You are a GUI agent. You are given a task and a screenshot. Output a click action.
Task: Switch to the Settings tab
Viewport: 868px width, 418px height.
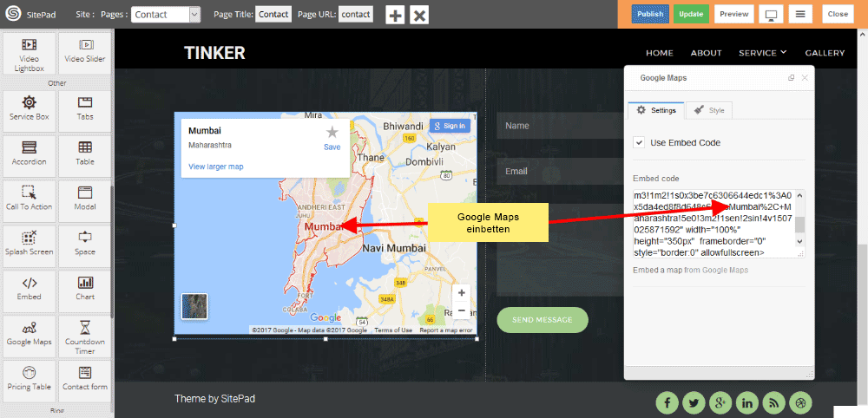[x=656, y=110]
